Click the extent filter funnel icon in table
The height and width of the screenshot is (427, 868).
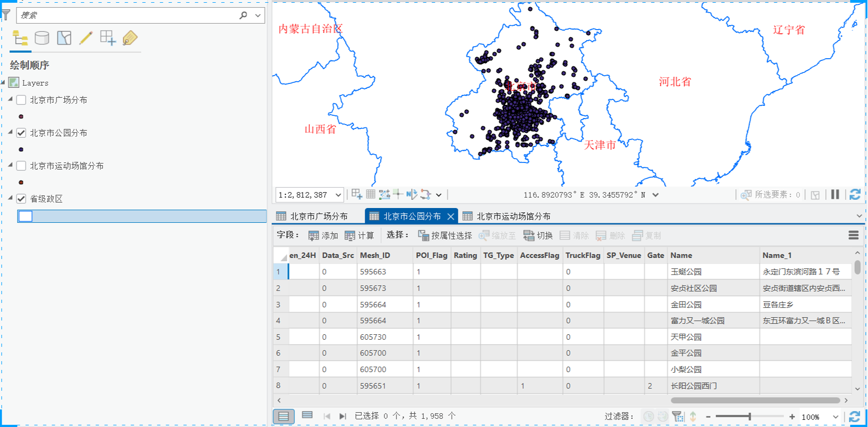tap(678, 417)
